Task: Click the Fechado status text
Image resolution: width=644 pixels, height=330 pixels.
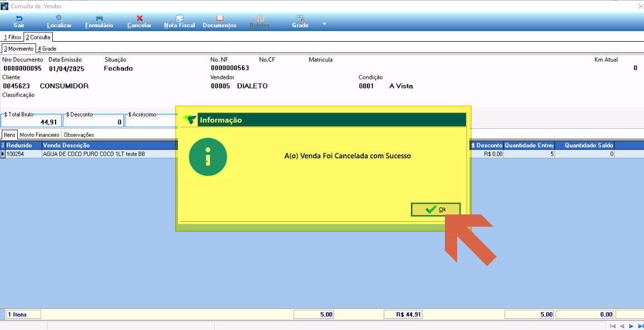Action: (118, 68)
